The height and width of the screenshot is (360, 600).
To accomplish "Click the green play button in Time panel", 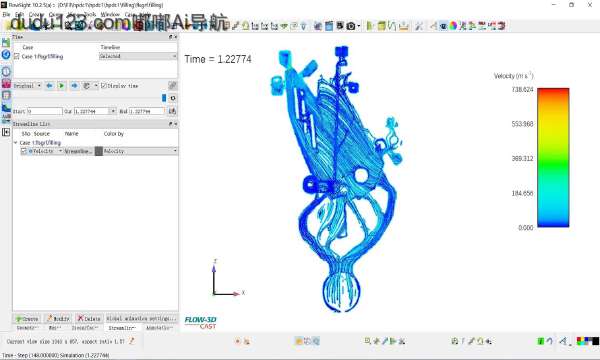I will point(61,86).
